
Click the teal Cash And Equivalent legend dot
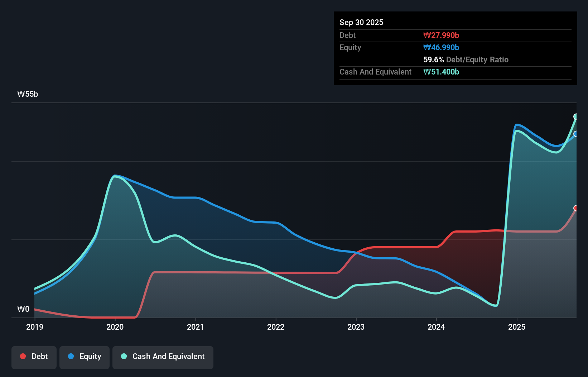coord(123,356)
